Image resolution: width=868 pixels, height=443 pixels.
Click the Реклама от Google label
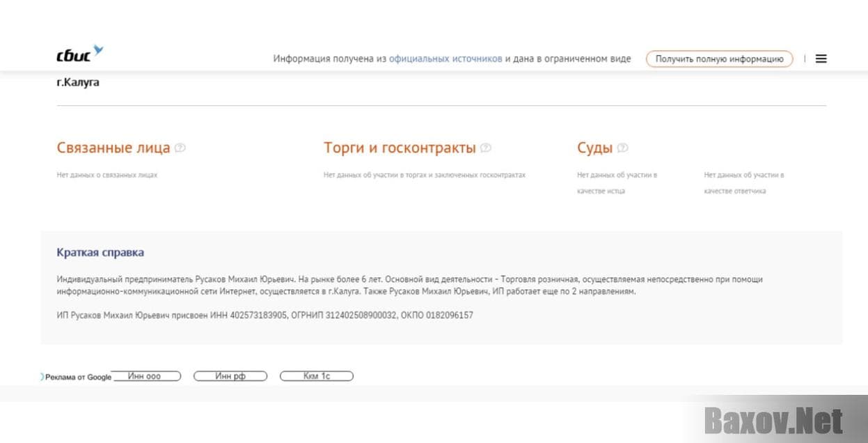[78, 377]
